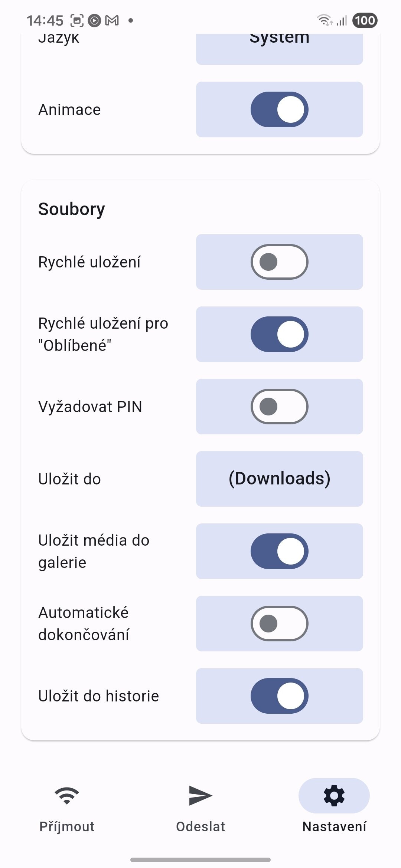Enable Automatické dokončování switch

(x=279, y=624)
